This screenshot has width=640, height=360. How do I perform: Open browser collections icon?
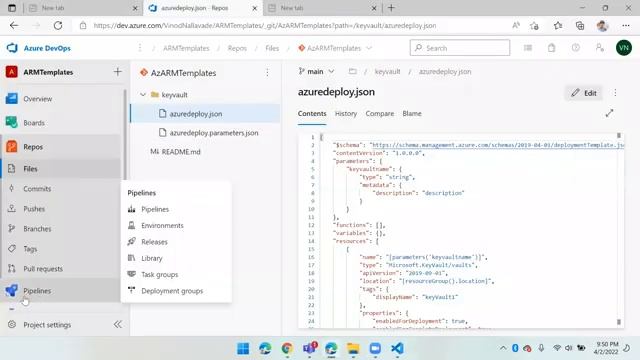580,25
